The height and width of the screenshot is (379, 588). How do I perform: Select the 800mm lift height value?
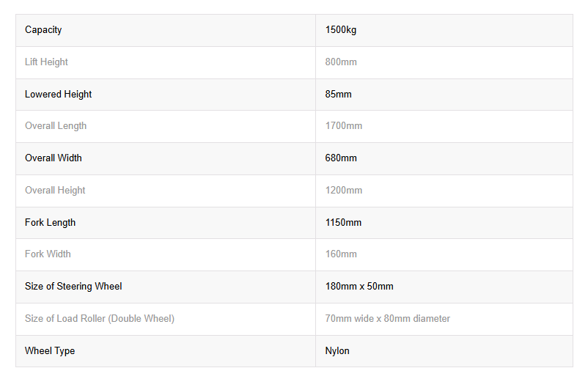click(341, 62)
